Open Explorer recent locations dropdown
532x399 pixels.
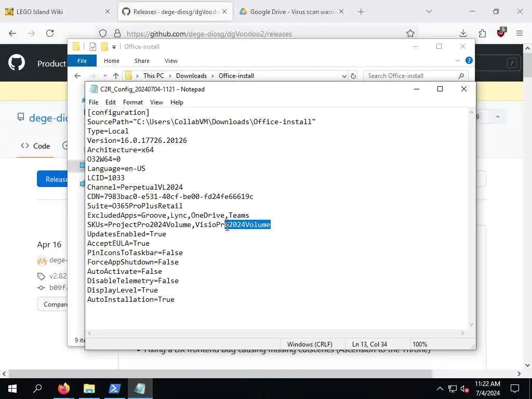point(105,76)
